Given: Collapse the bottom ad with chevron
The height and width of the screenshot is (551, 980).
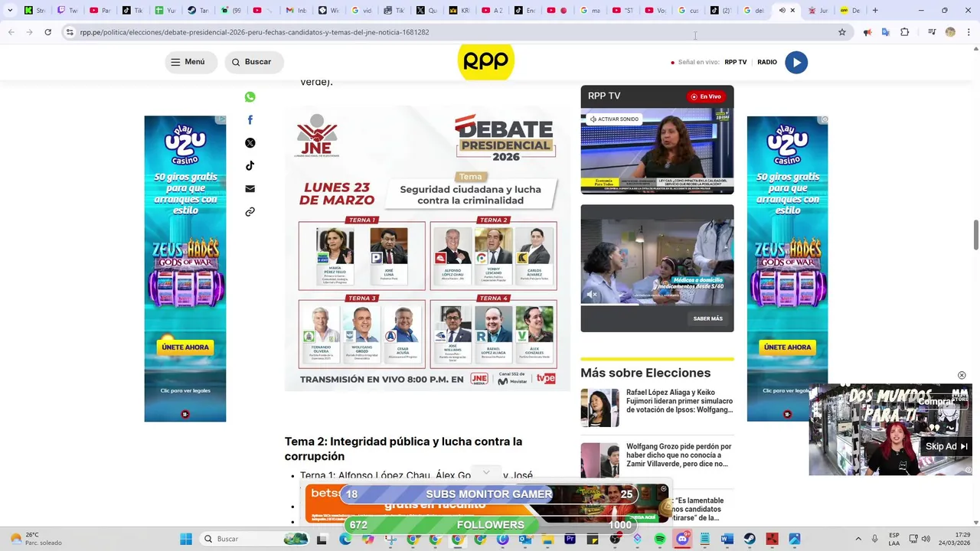Looking at the screenshot, I should (486, 472).
